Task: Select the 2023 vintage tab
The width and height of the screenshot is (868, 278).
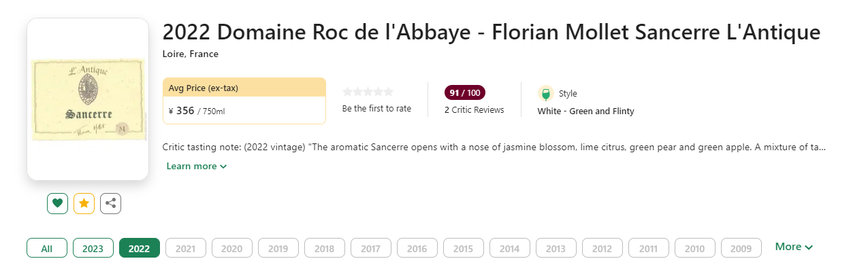Action: click(93, 248)
